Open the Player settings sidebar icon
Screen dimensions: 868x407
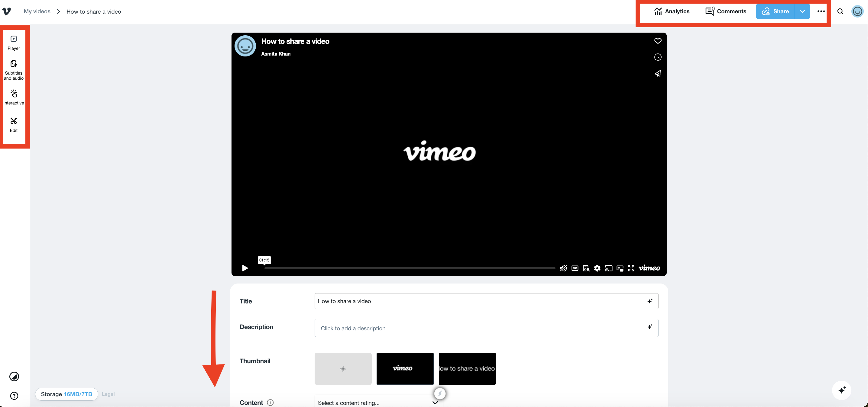tap(14, 43)
